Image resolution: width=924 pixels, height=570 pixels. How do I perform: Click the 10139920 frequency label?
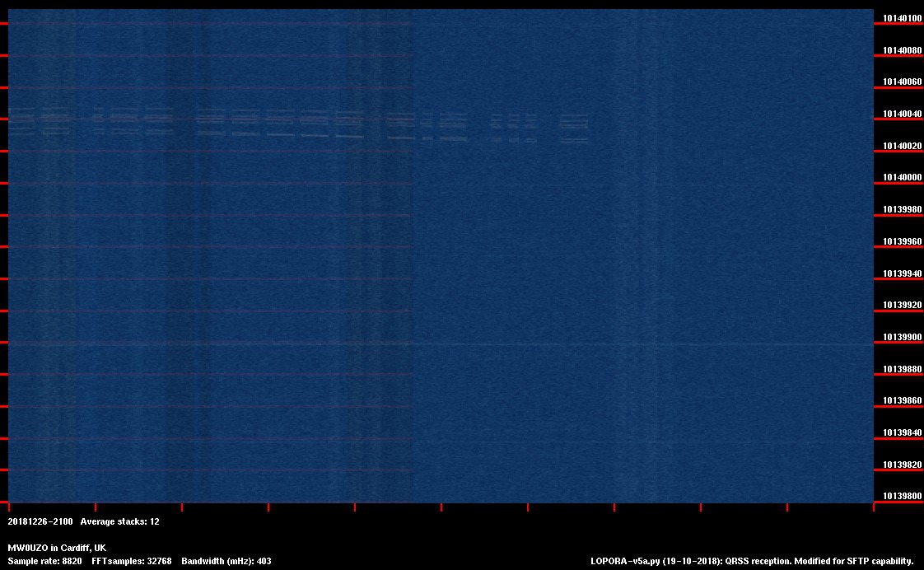903,305
